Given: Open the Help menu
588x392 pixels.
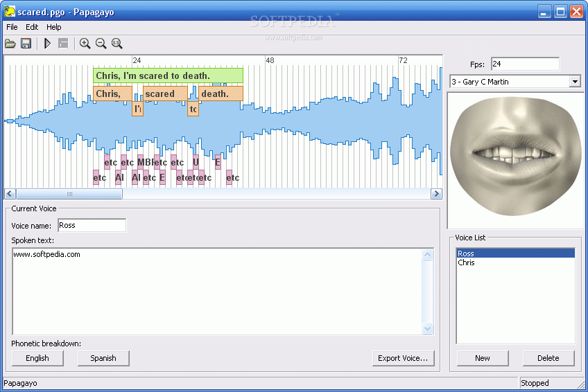Looking at the screenshot, I should [x=53, y=27].
